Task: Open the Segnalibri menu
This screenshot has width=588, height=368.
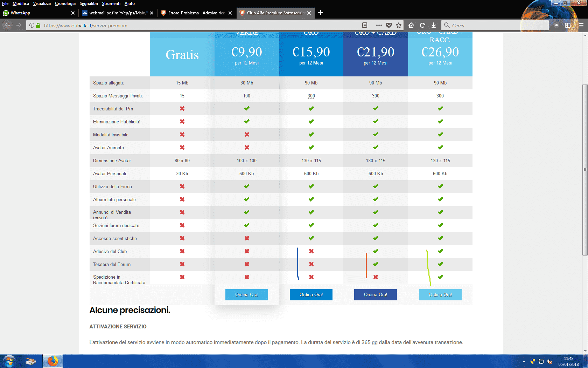Action: tap(89, 4)
